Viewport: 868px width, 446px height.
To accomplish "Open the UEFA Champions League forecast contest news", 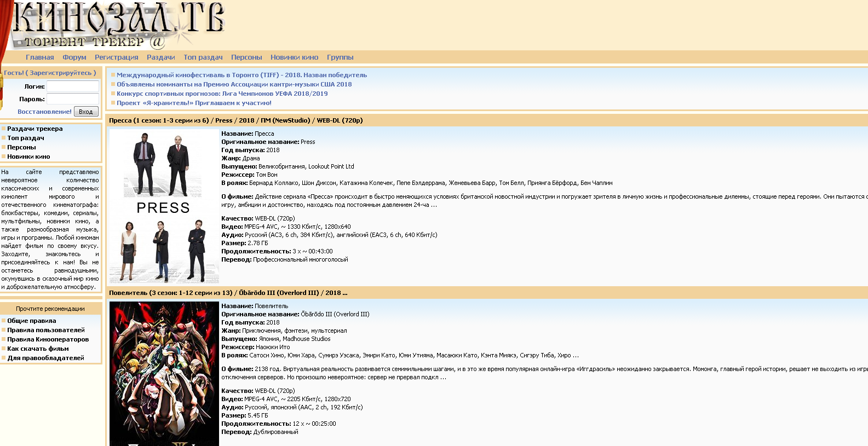I will point(222,94).
